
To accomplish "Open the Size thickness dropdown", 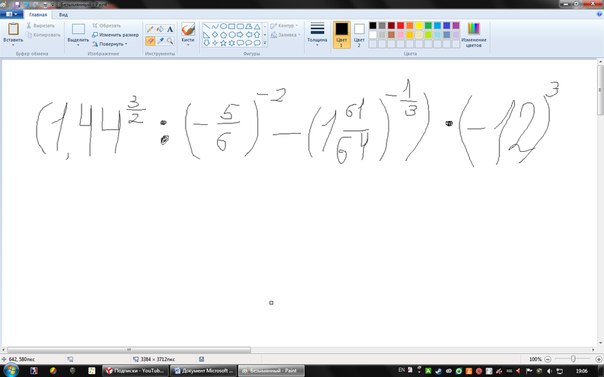I will (x=317, y=35).
